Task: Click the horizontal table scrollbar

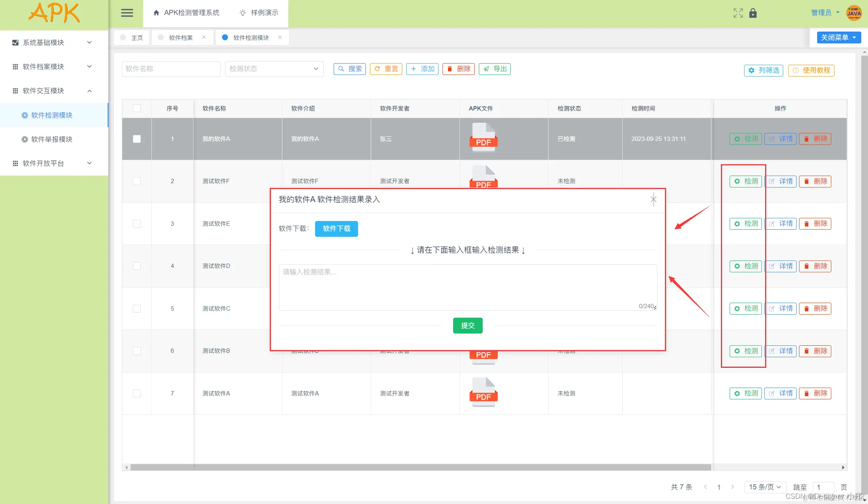Action: point(420,467)
